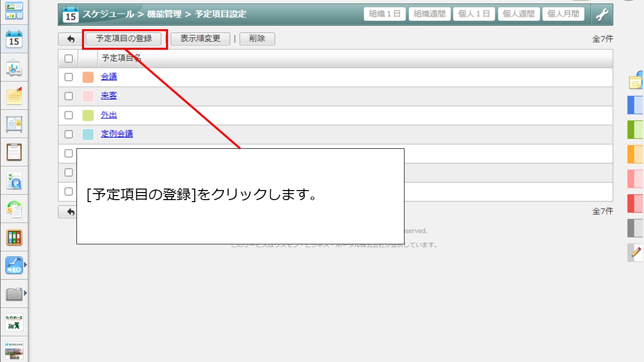This screenshot has height=362, width=644.
Task: Click the 削除 button
Action: click(257, 39)
